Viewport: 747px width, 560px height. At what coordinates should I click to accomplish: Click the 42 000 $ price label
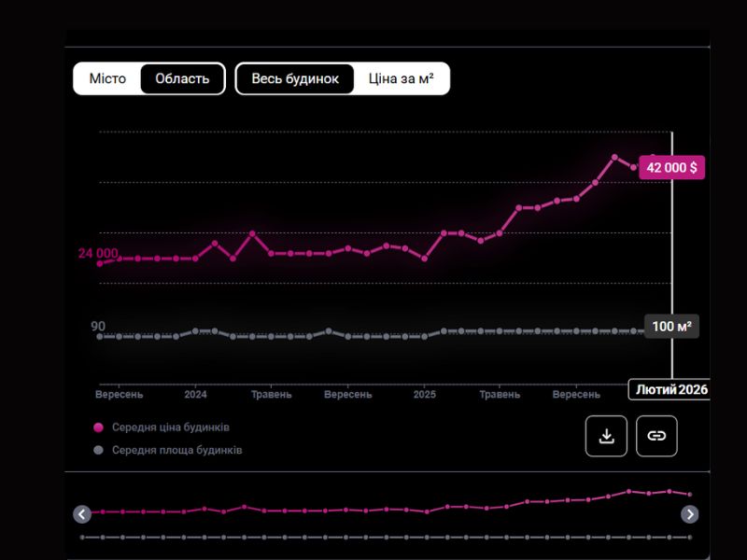tap(671, 167)
